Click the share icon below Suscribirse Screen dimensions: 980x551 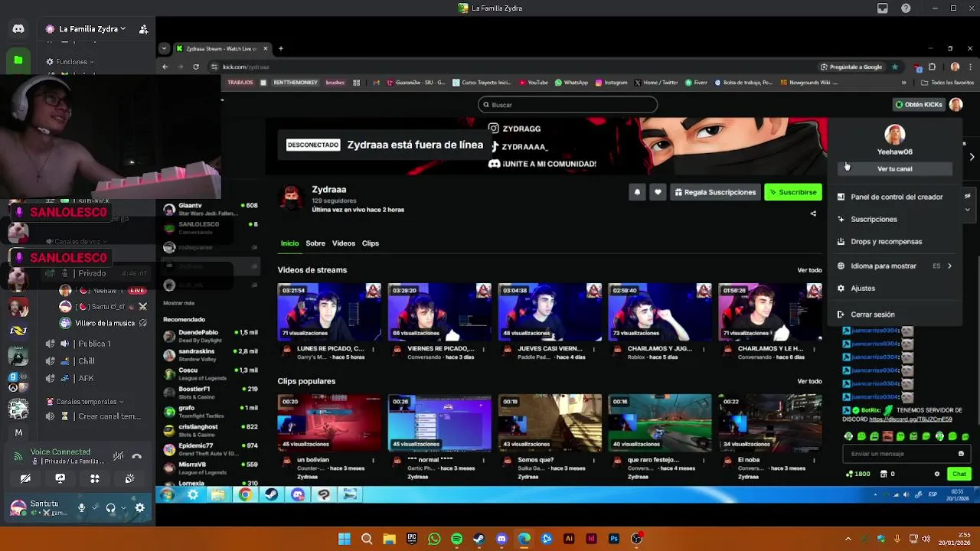pyautogui.click(x=813, y=214)
